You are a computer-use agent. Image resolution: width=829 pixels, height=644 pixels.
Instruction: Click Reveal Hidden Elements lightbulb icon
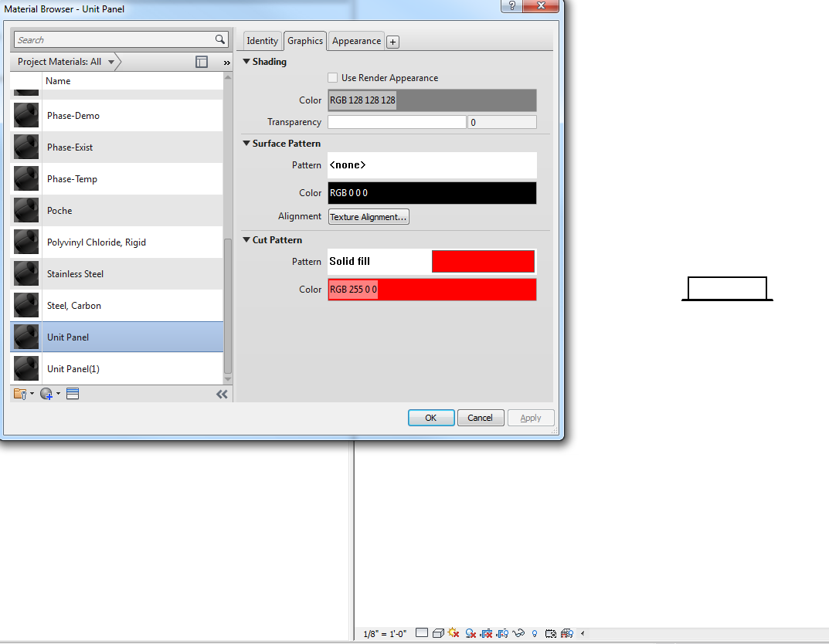coord(535,633)
